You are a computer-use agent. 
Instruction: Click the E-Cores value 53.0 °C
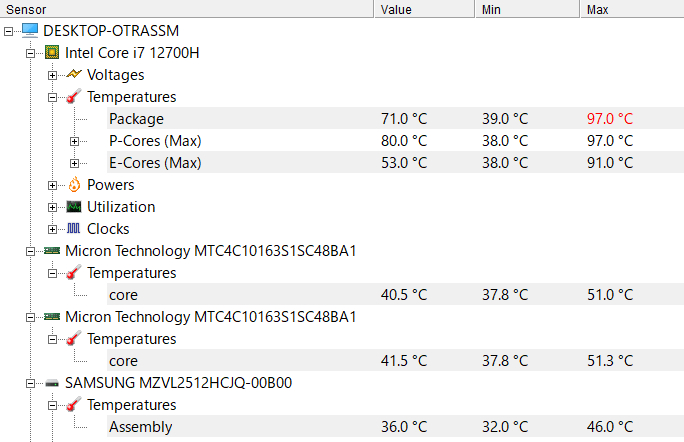pos(404,162)
